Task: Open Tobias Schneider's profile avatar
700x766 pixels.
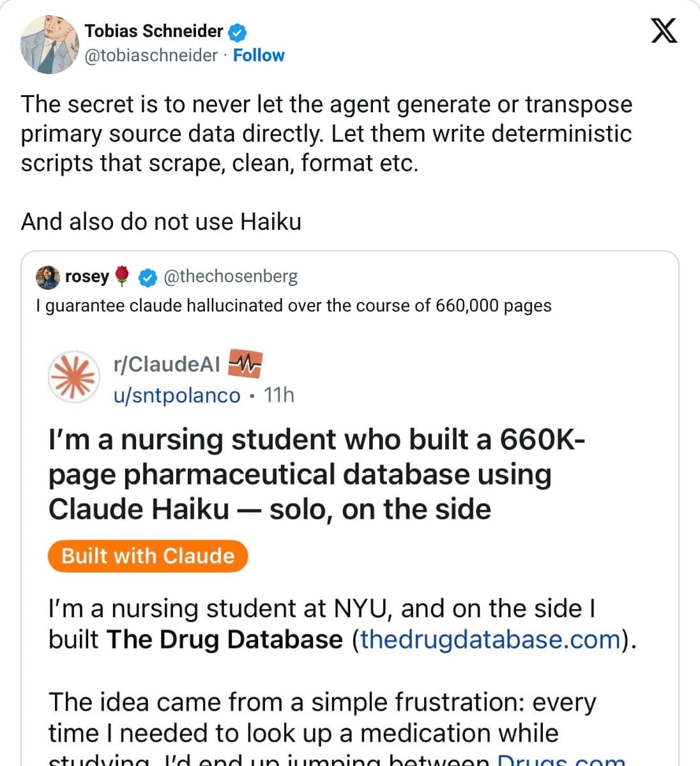Action: (x=50, y=45)
